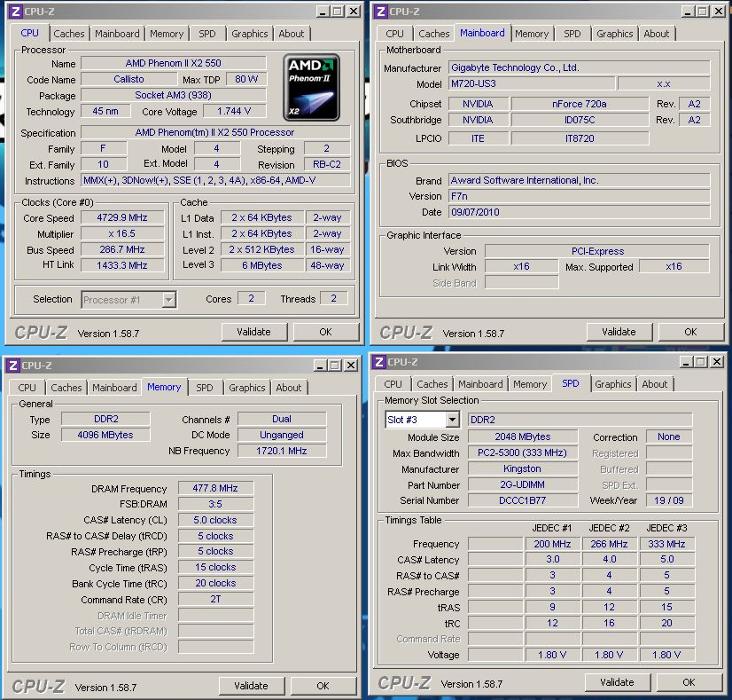
Task: Switch to SPD tab in the Mainboard window
Action: (572, 34)
